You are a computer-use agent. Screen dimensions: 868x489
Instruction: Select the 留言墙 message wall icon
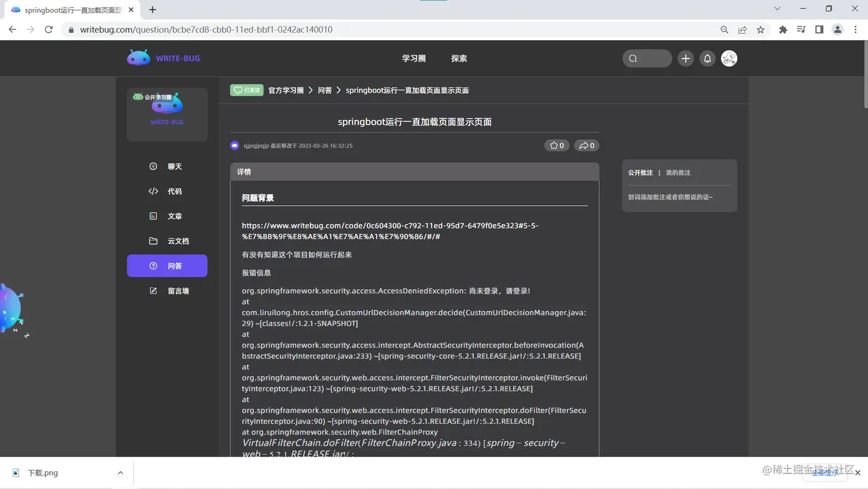click(x=152, y=290)
